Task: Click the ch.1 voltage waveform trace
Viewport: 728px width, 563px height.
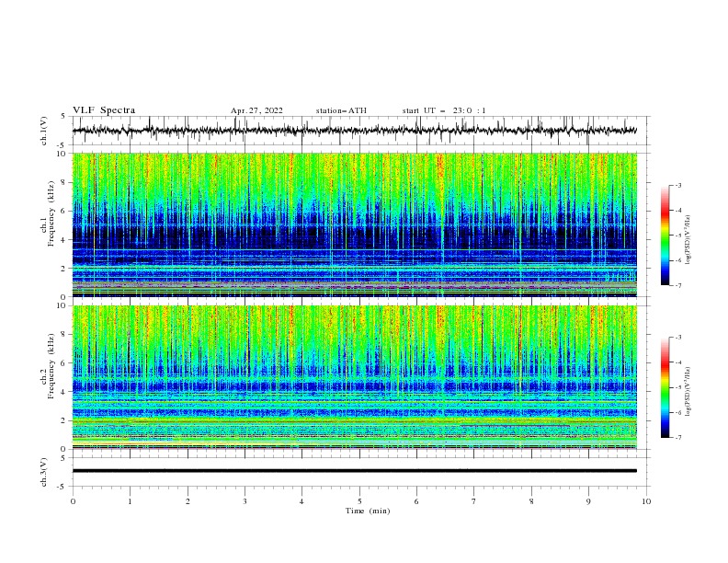Action: (x=354, y=131)
